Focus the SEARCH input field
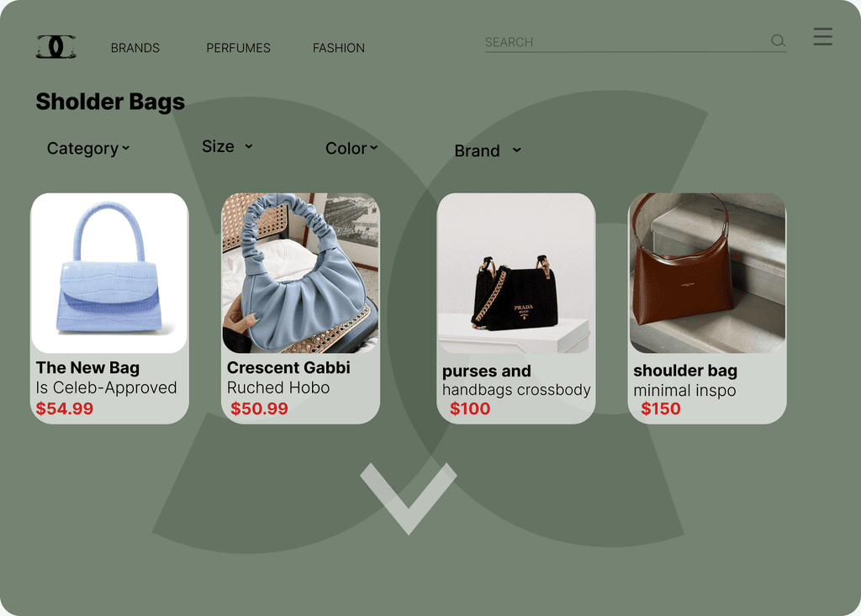 tap(626, 42)
